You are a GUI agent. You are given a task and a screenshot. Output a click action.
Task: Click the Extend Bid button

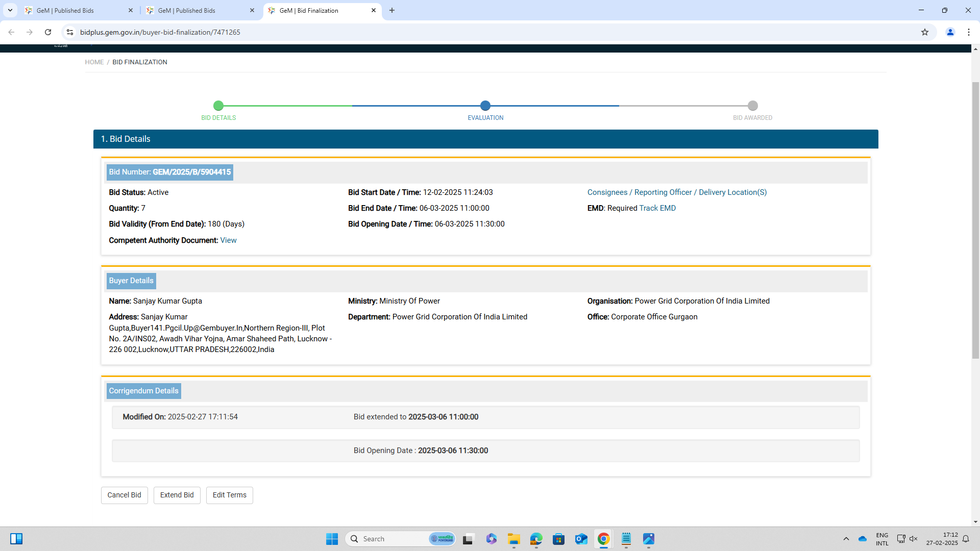pos(177,495)
